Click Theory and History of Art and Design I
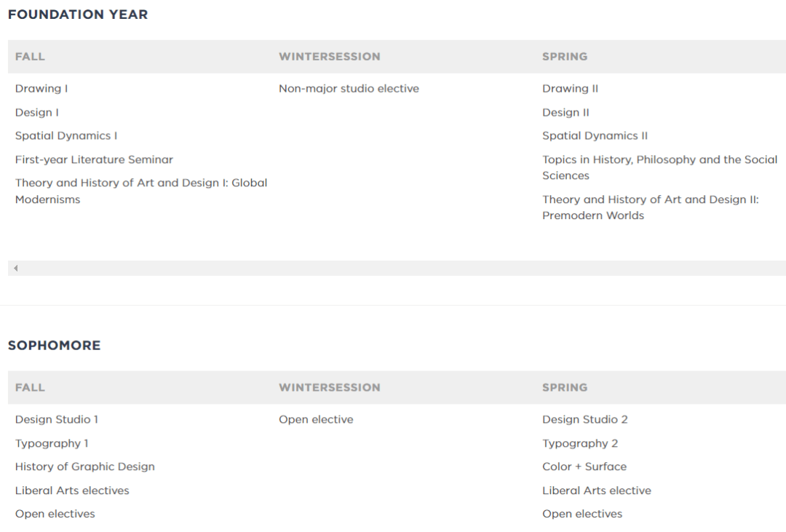 (141, 191)
